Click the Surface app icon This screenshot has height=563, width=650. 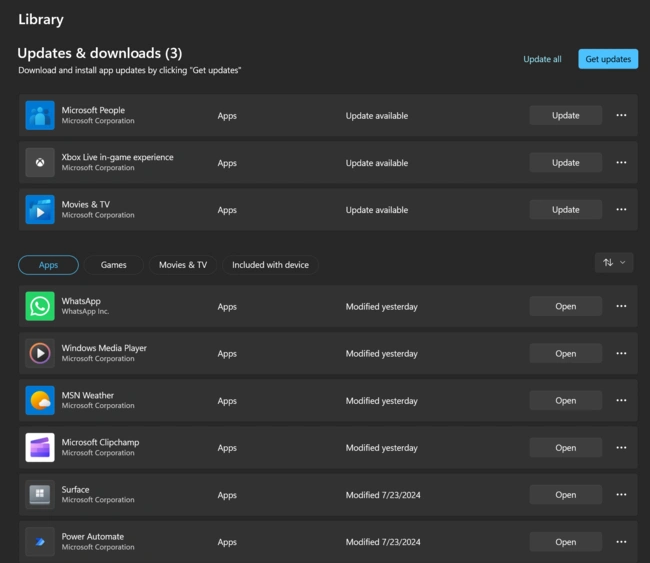click(40, 495)
